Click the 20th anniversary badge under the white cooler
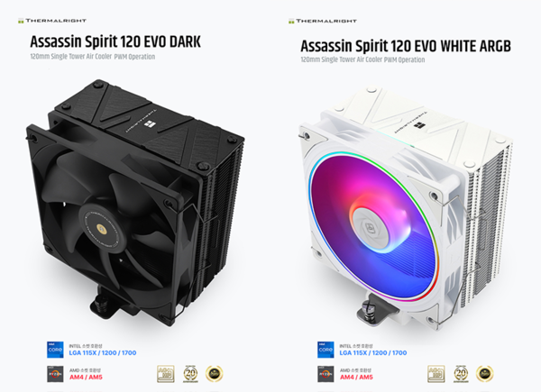541x392 pixels. click(x=461, y=374)
